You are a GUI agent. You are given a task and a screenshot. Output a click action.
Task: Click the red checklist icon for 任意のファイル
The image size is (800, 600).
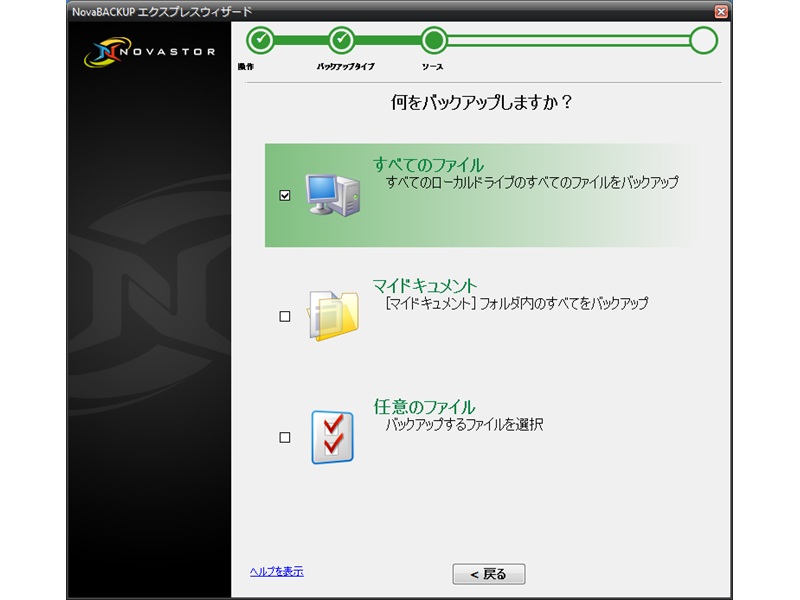(x=331, y=437)
